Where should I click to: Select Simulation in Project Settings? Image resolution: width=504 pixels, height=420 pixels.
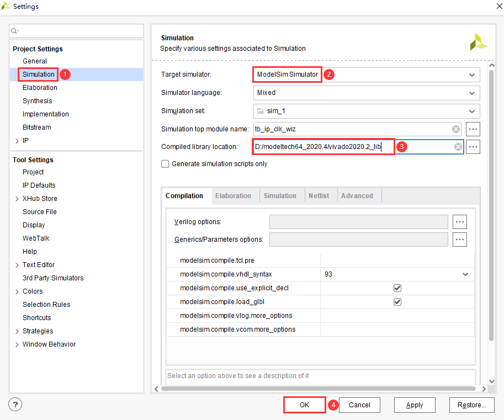click(x=39, y=74)
